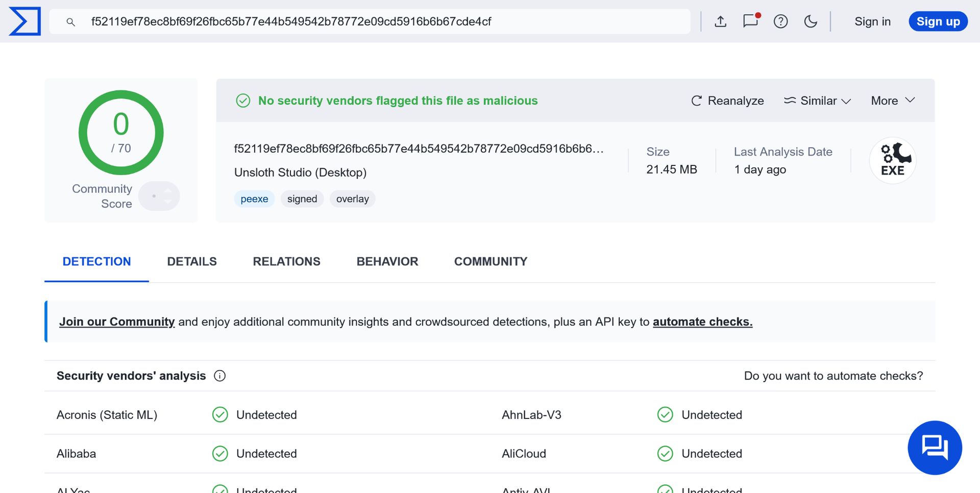Vote using Community Score toggle
This screenshot has width=980, height=493.
coord(159,196)
